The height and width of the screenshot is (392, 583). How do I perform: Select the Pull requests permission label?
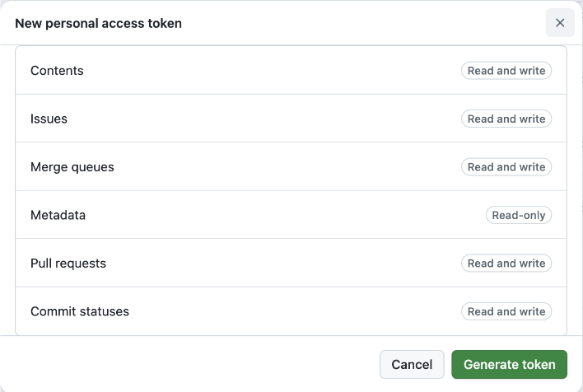(68, 264)
